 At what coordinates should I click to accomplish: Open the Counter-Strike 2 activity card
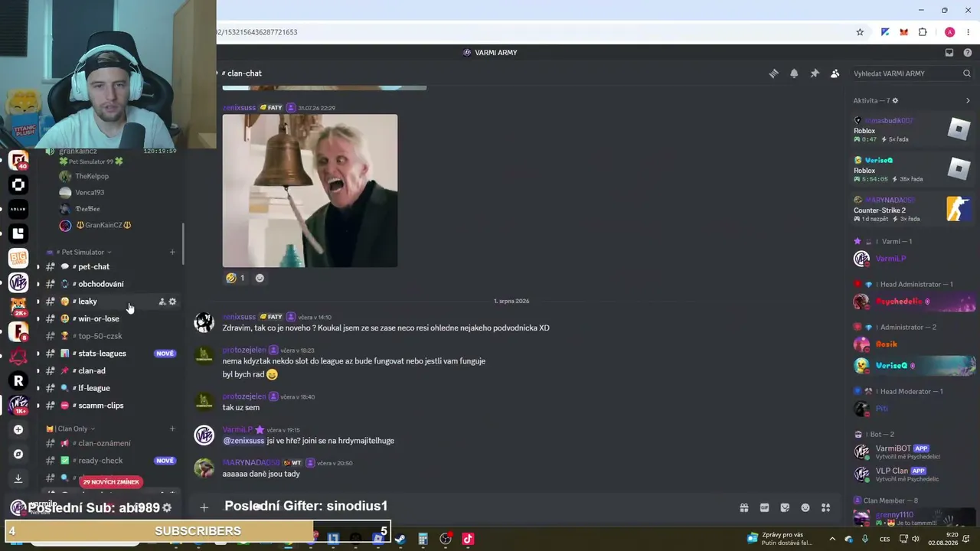pos(913,209)
